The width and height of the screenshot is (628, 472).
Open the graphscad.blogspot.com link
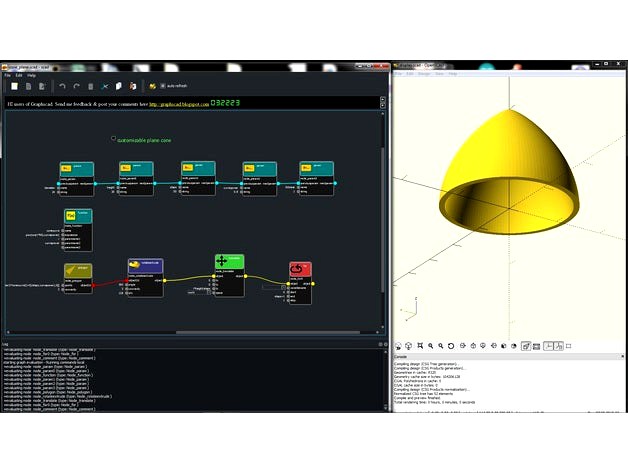(178, 103)
